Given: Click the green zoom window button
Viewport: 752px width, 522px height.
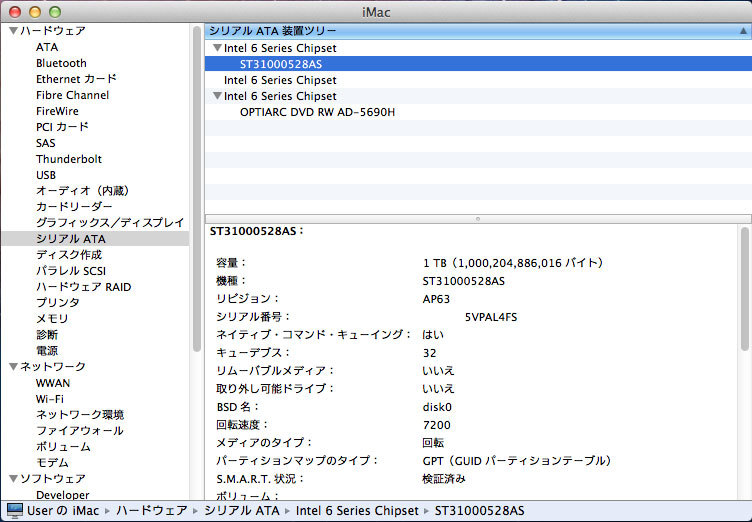Looking at the screenshot, I should pos(55,12).
